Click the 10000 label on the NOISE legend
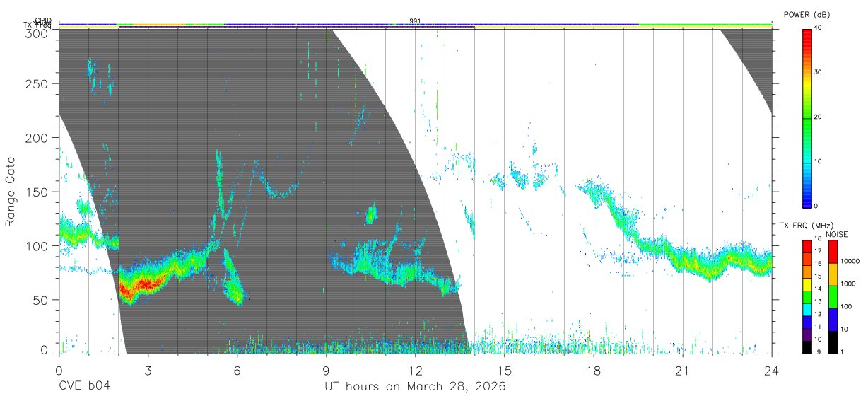This screenshot has height=401, width=868. [849, 261]
